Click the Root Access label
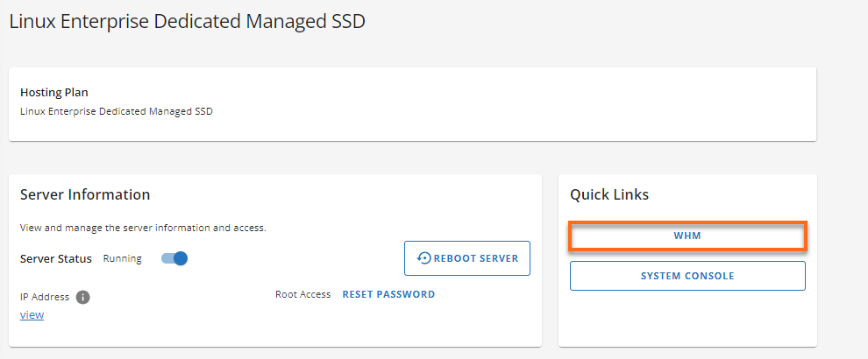Screen dimensions: 868x359 (302, 294)
